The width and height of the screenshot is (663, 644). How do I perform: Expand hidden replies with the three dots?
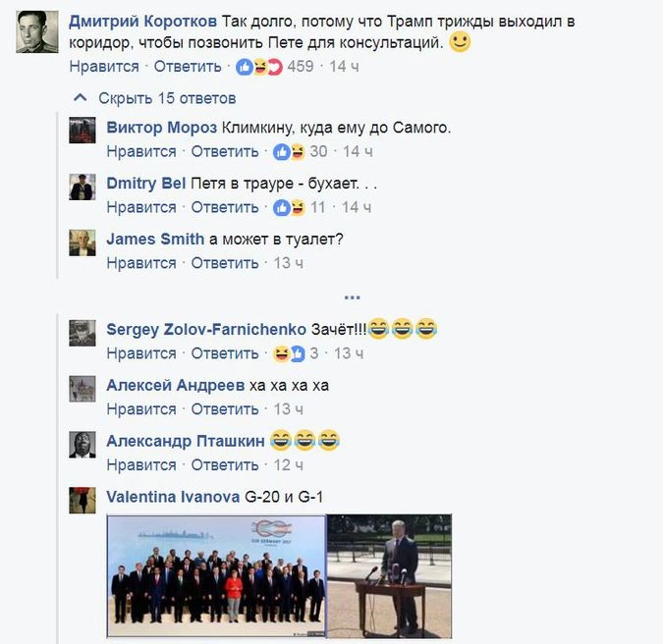coord(353,297)
